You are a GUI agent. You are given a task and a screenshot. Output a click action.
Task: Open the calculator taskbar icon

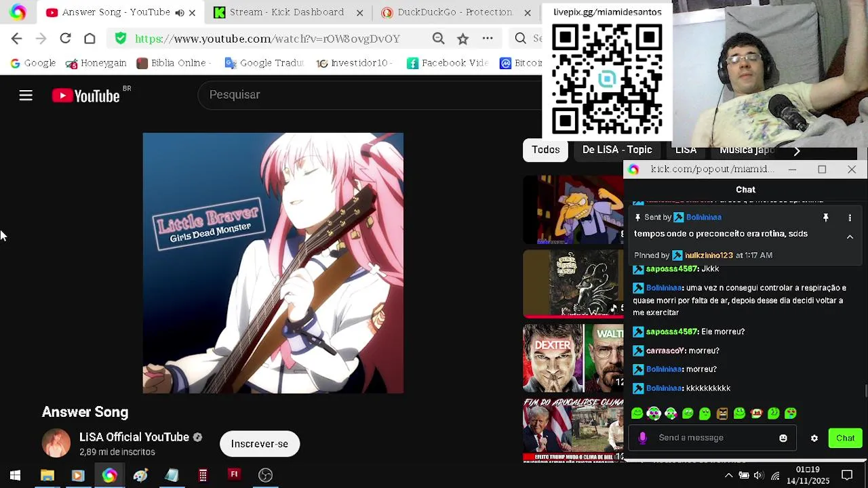point(203,475)
